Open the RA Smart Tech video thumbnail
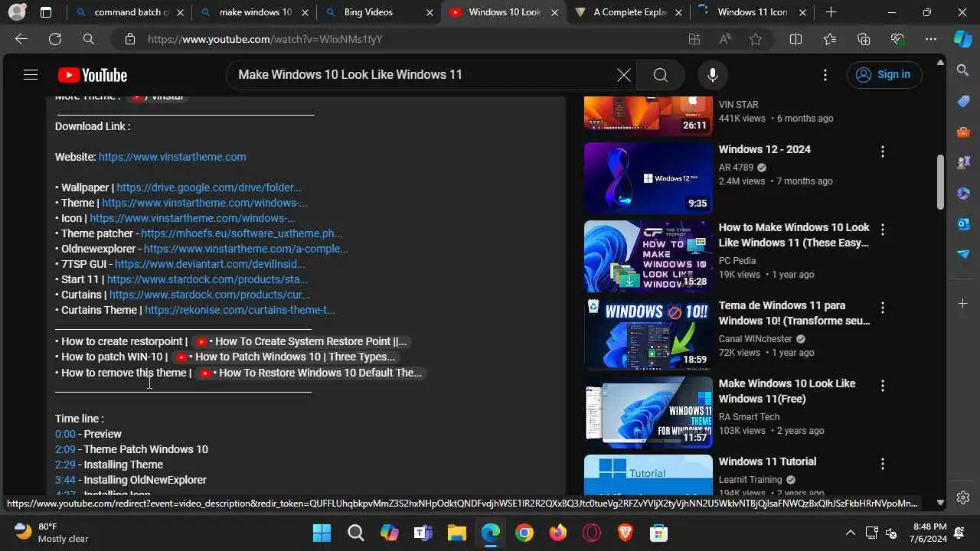 (648, 412)
